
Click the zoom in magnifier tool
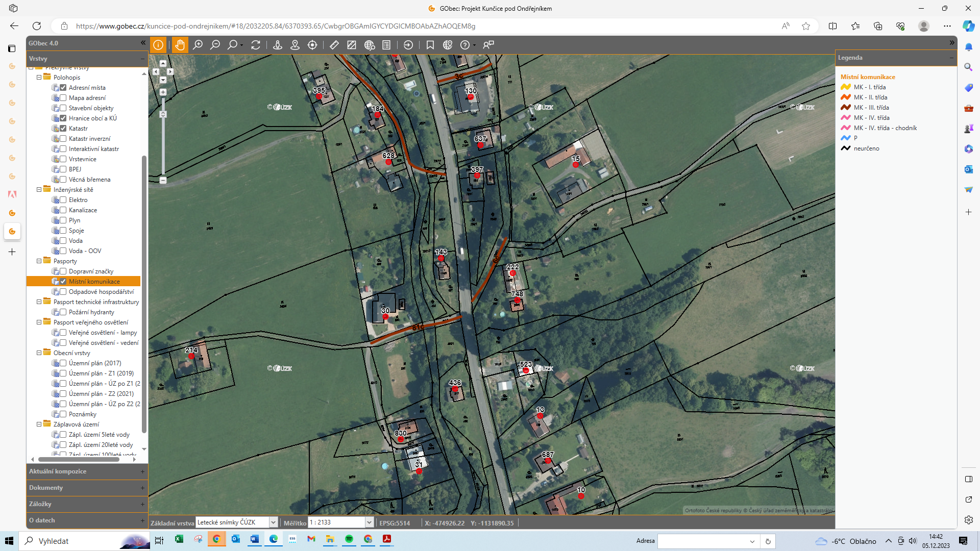198,45
